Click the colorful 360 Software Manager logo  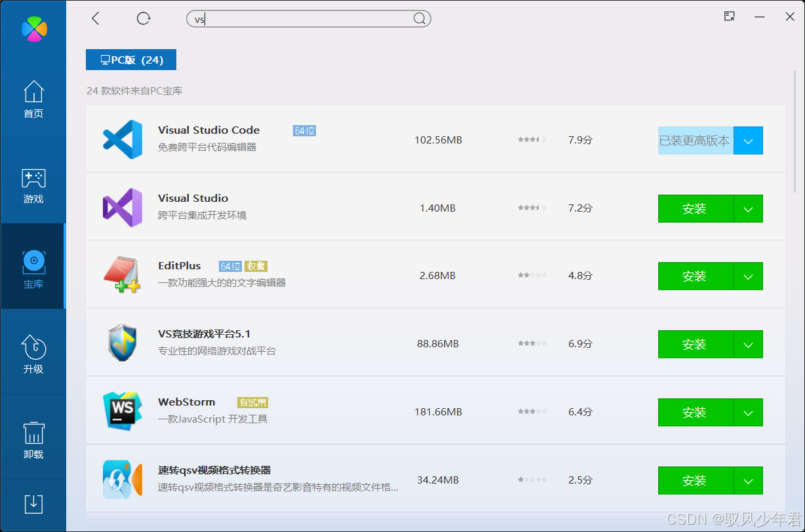(34, 28)
